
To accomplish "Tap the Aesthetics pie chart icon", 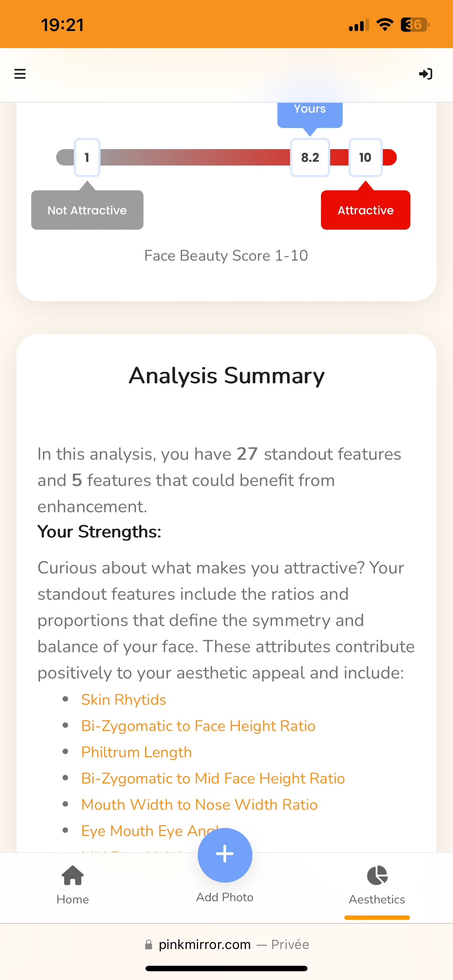I will [x=377, y=875].
